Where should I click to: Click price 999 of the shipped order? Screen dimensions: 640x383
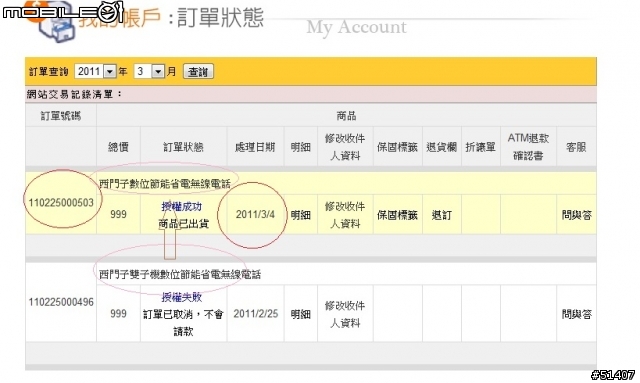click(118, 214)
